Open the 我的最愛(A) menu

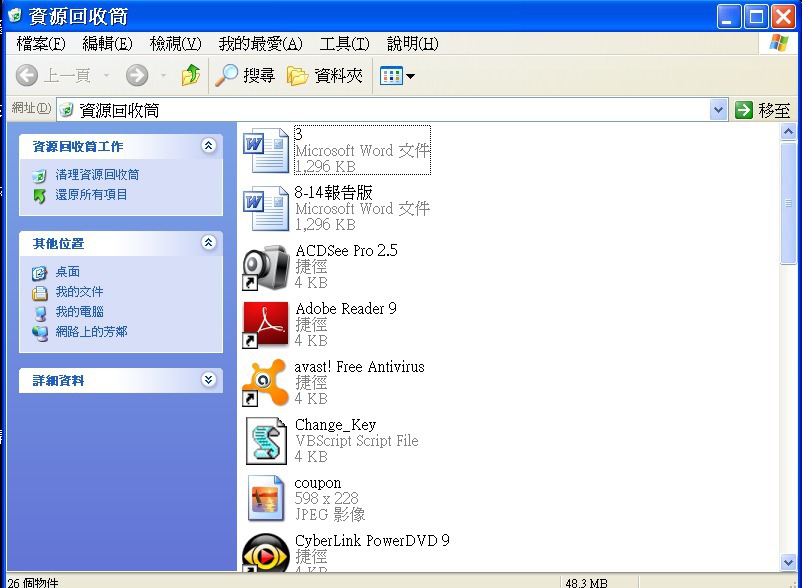(x=260, y=44)
